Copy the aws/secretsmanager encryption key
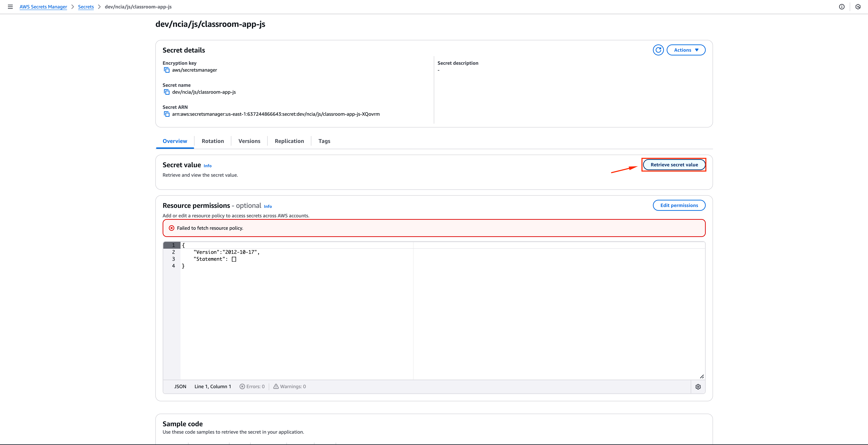Image resolution: width=868 pixels, height=445 pixels. pyautogui.click(x=167, y=70)
